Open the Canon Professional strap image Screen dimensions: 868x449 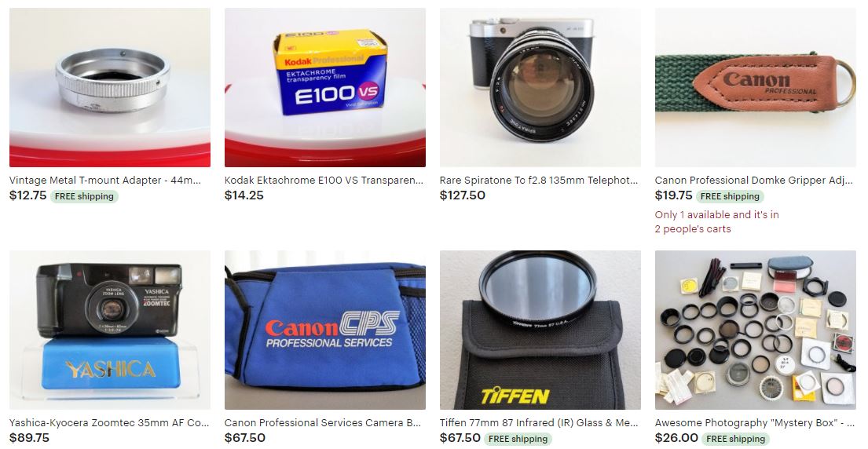coord(755,87)
